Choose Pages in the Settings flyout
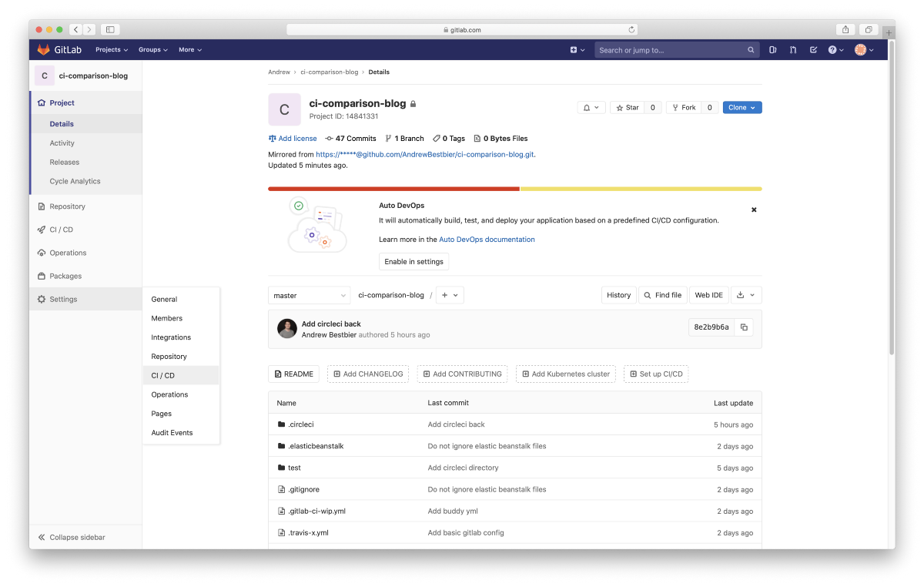Viewport: 924px width, 587px height. click(181, 414)
